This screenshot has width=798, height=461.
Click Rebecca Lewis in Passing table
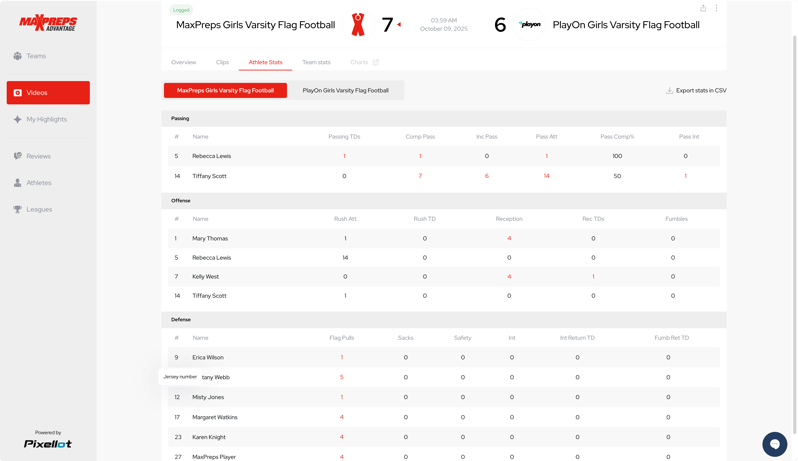pyautogui.click(x=211, y=156)
